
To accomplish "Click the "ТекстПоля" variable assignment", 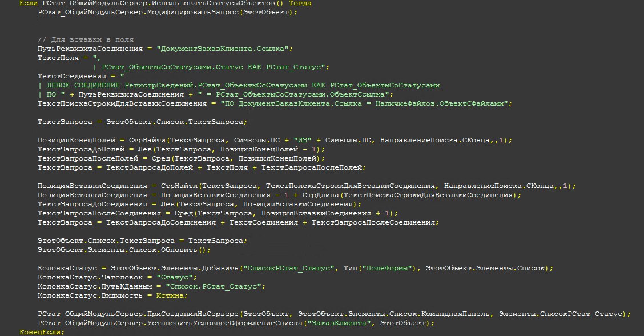I will pyautogui.click(x=58, y=58).
